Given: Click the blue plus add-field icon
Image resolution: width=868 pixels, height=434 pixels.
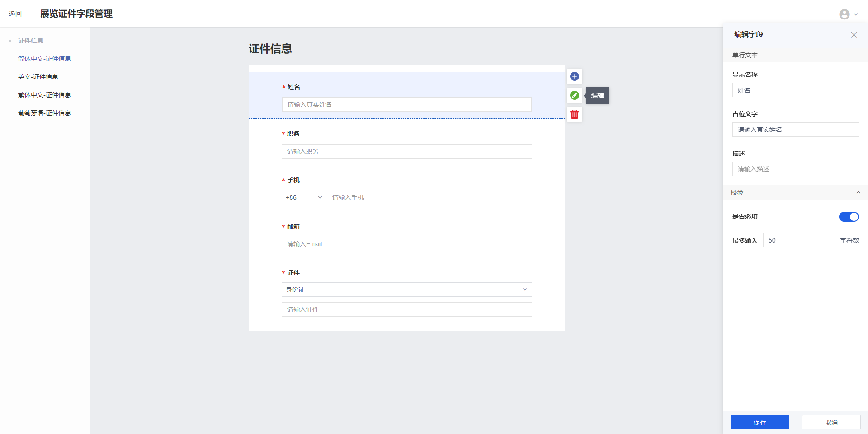Looking at the screenshot, I should point(575,76).
